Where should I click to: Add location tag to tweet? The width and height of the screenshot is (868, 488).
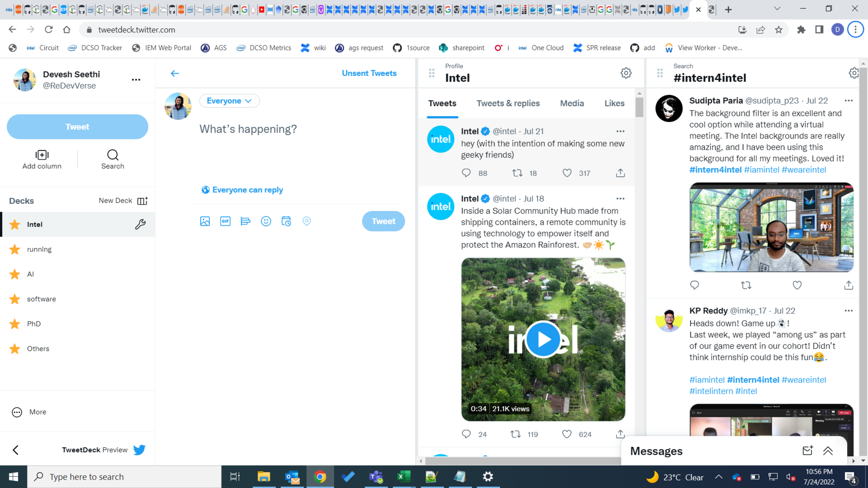pyautogui.click(x=306, y=221)
